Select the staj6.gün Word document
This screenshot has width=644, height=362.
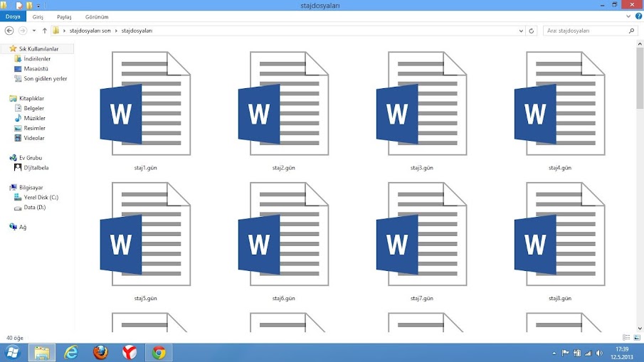coord(283,241)
